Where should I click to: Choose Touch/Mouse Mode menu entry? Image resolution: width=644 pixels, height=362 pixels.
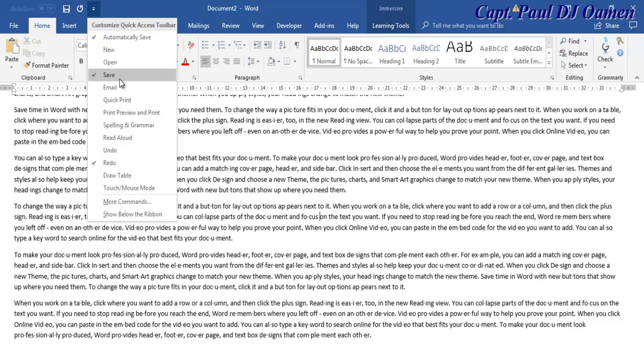[x=132, y=188]
